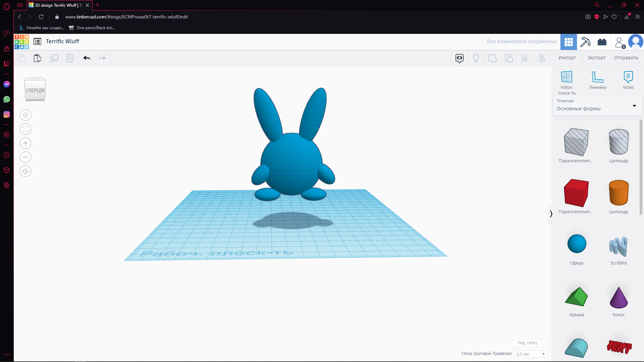Switch to Bricks mode

click(602, 42)
